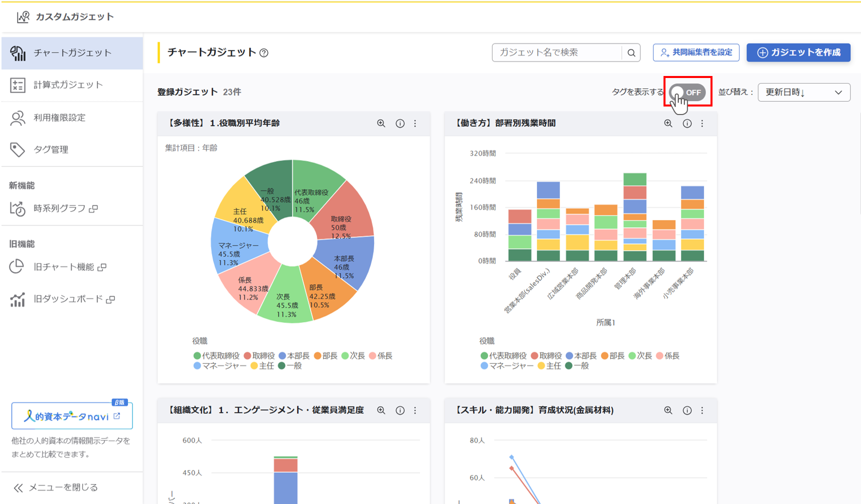Image resolution: width=861 pixels, height=504 pixels.
Task: Select 計算式ガジェット in the sidebar
Action: tap(68, 85)
